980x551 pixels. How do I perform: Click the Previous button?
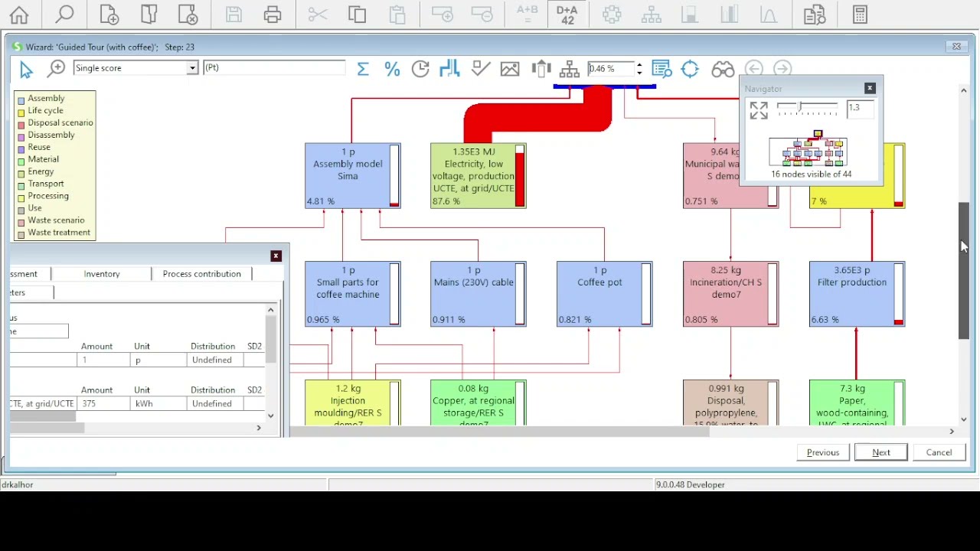coord(823,452)
